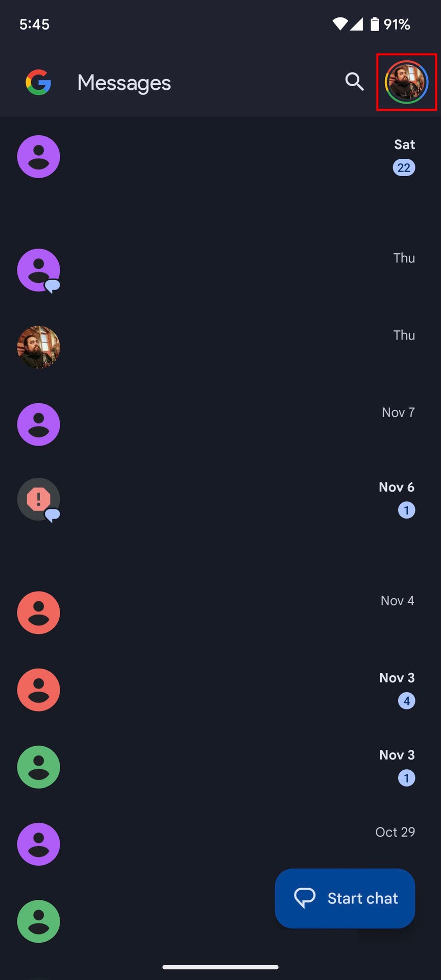The width and height of the screenshot is (441, 980).
Task: Open the Nov 6 conversation timestamp
Action: [396, 487]
